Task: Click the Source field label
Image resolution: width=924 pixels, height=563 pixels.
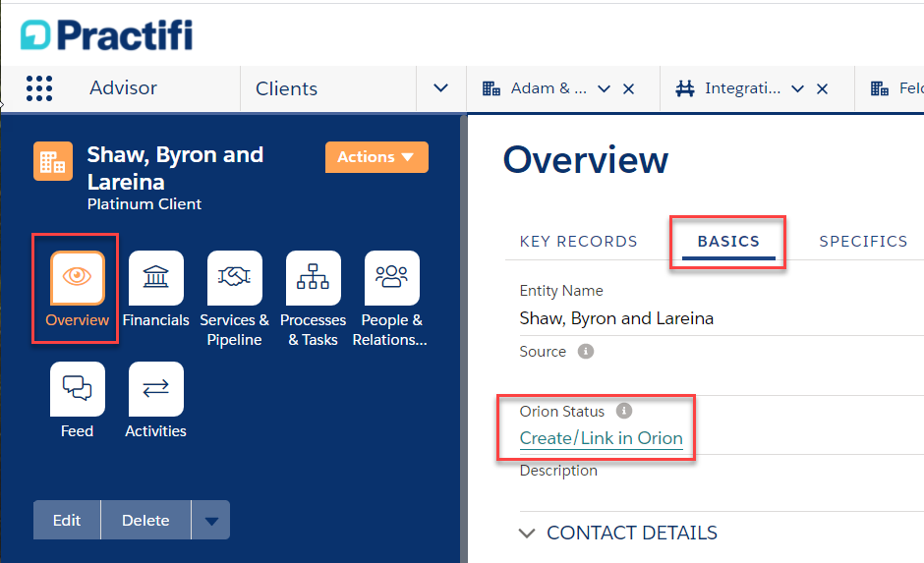Action: pos(543,352)
